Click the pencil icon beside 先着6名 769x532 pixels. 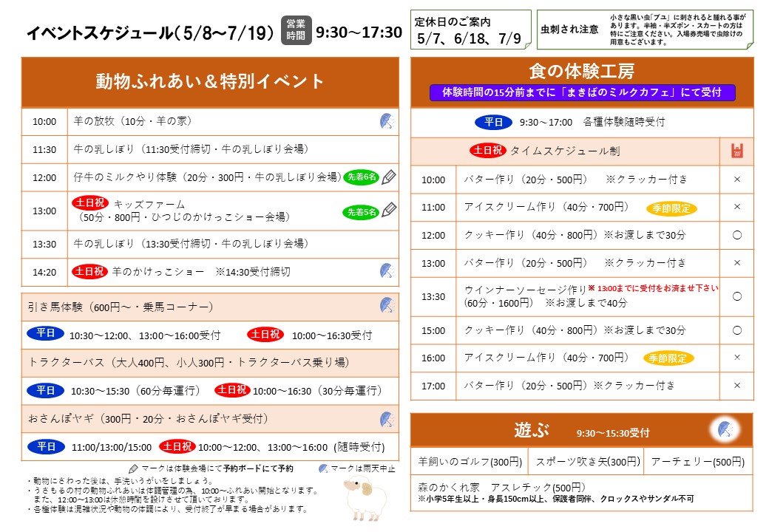(x=389, y=177)
